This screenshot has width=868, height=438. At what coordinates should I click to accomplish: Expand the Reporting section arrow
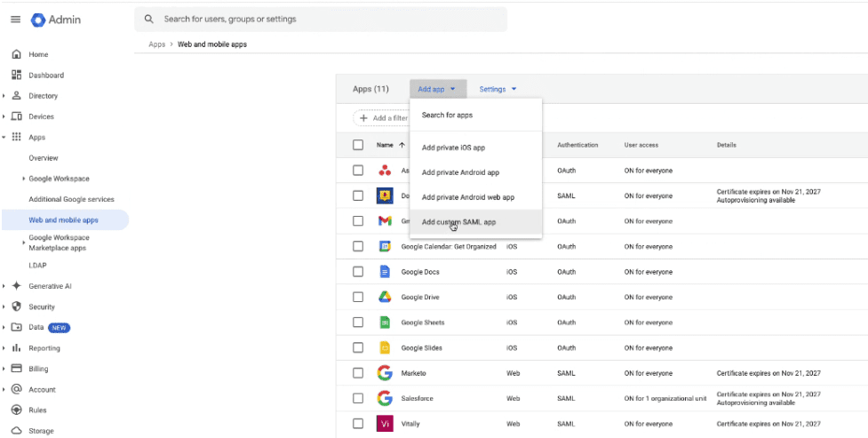coord(4,348)
